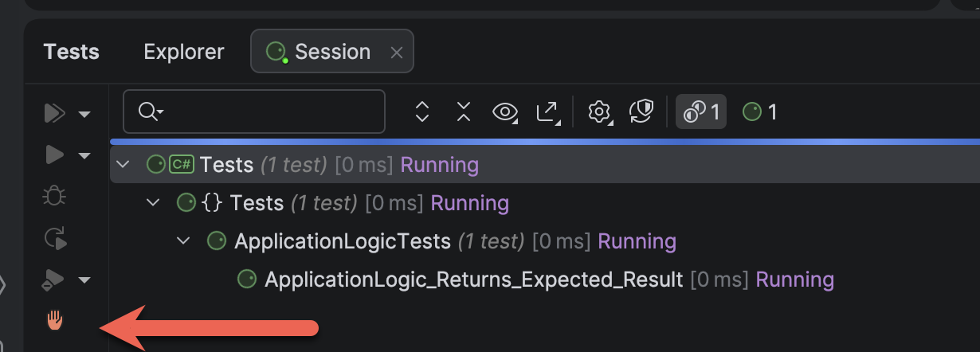Viewport: 980px width, 352px height.
Task: Open the dropdown next to Run All
Action: (x=84, y=114)
